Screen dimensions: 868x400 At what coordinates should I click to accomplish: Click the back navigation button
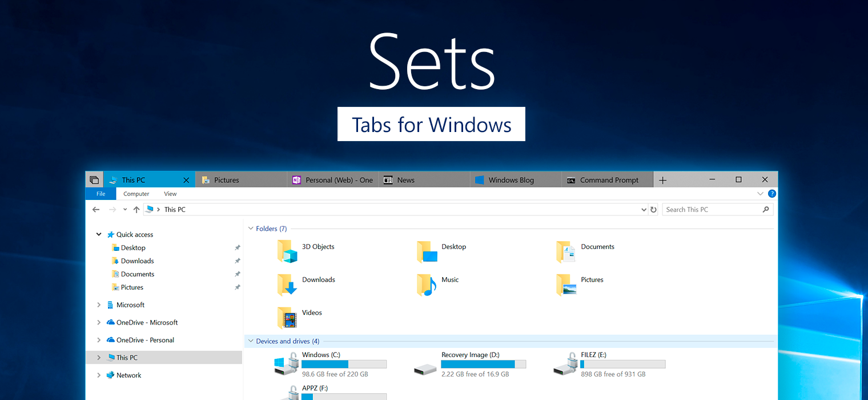click(95, 209)
